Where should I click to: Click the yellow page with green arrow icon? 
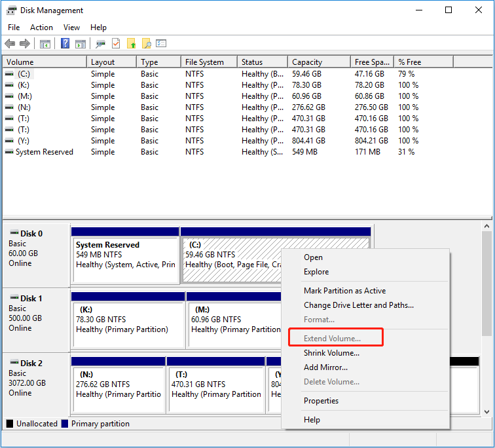coord(131,44)
